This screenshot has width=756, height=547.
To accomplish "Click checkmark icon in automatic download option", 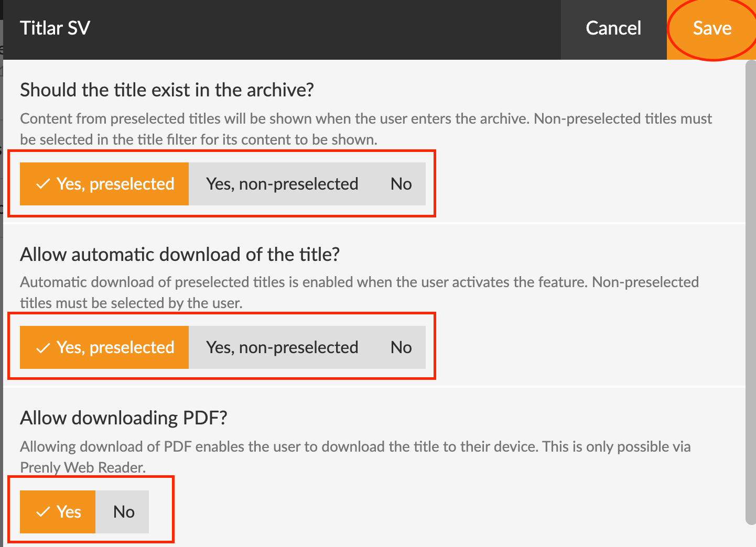I will (43, 348).
